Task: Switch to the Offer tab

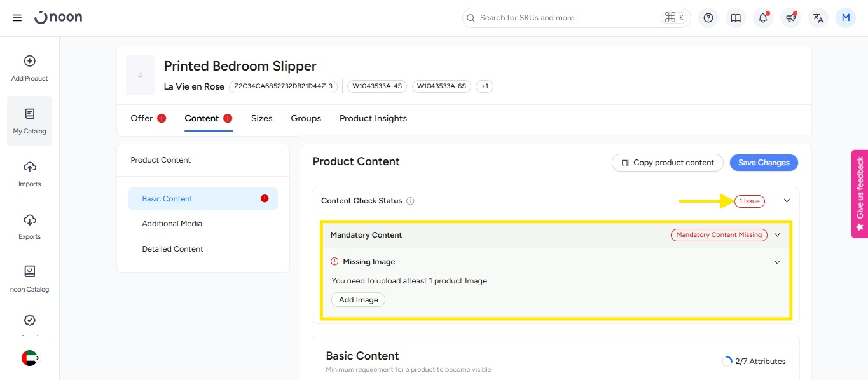Action: 142,118
